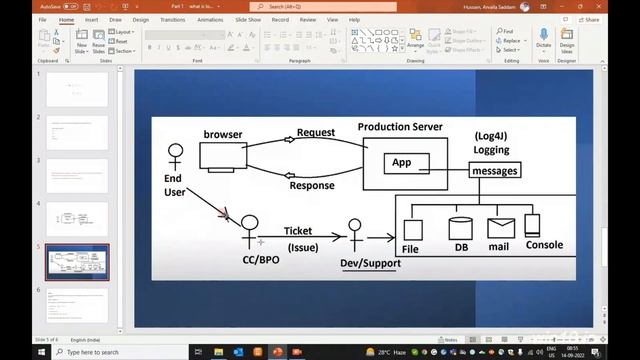The image size is (640, 360).
Task: Click the Cut icon
Action: click(x=56, y=32)
